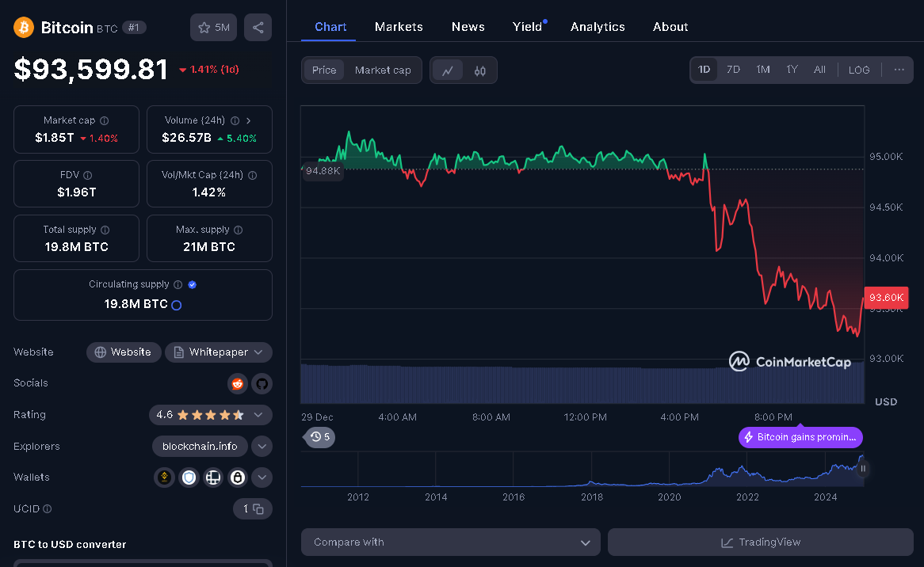
Task: Expand more Explorers chevron
Action: 262,447
